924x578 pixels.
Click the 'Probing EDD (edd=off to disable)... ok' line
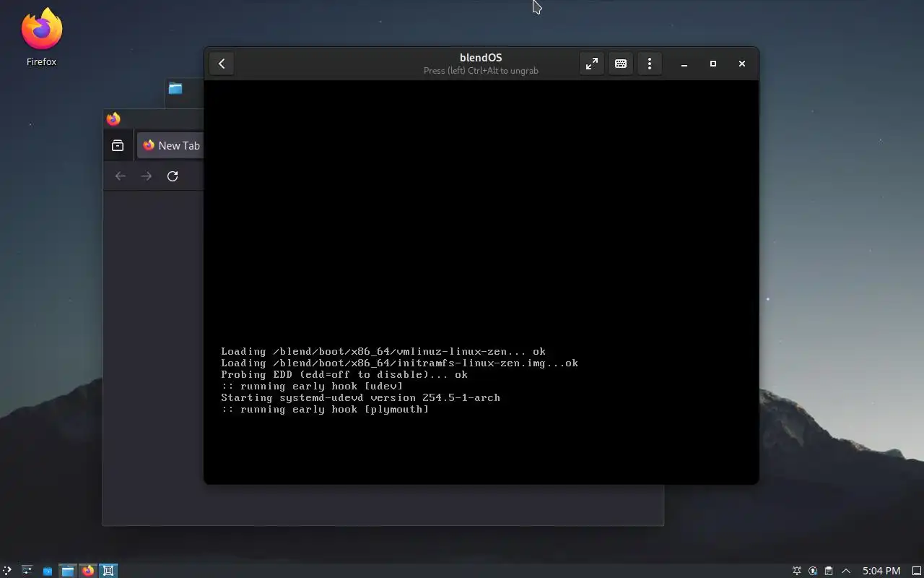tap(344, 375)
